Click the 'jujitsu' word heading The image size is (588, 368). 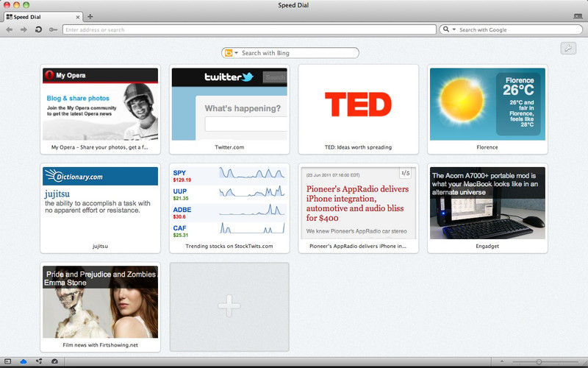click(57, 194)
